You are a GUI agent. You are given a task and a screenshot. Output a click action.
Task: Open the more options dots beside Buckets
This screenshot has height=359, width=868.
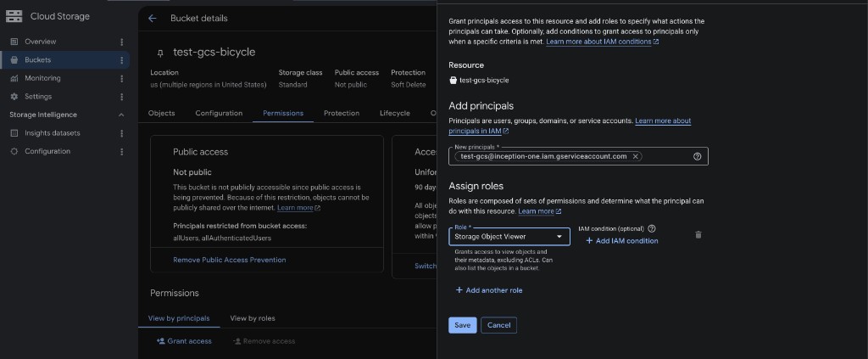122,59
